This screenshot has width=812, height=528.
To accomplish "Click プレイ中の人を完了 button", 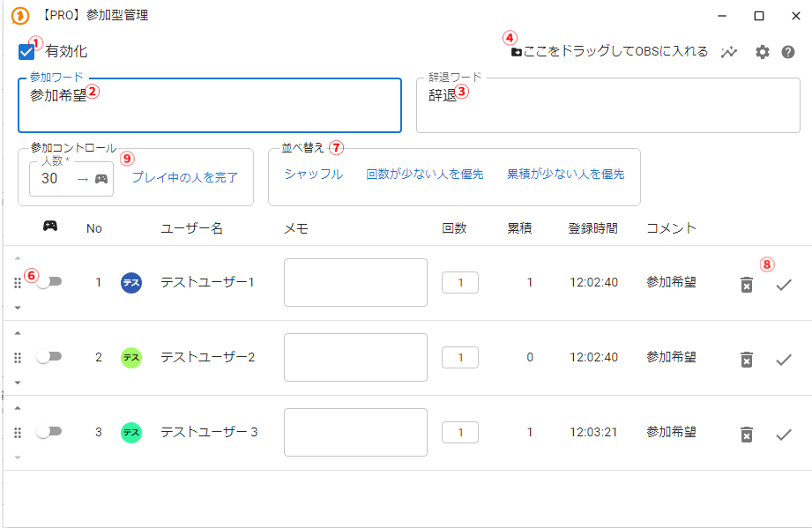I will (x=185, y=177).
